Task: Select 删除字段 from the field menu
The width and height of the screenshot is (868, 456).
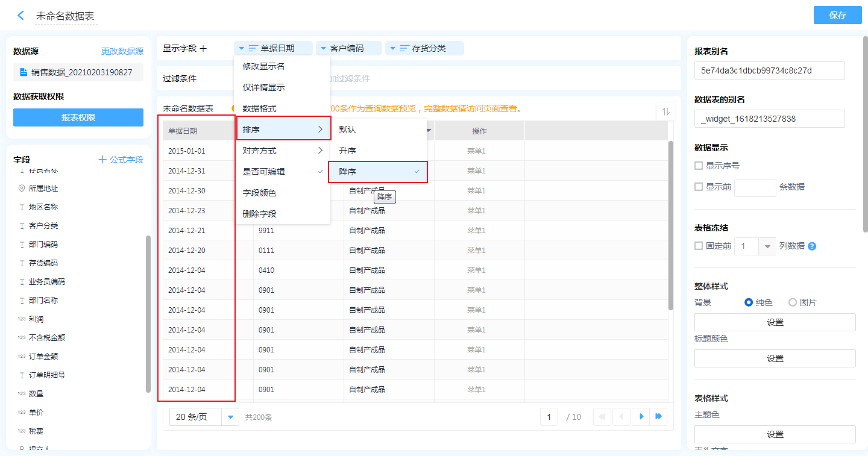Action: [259, 214]
